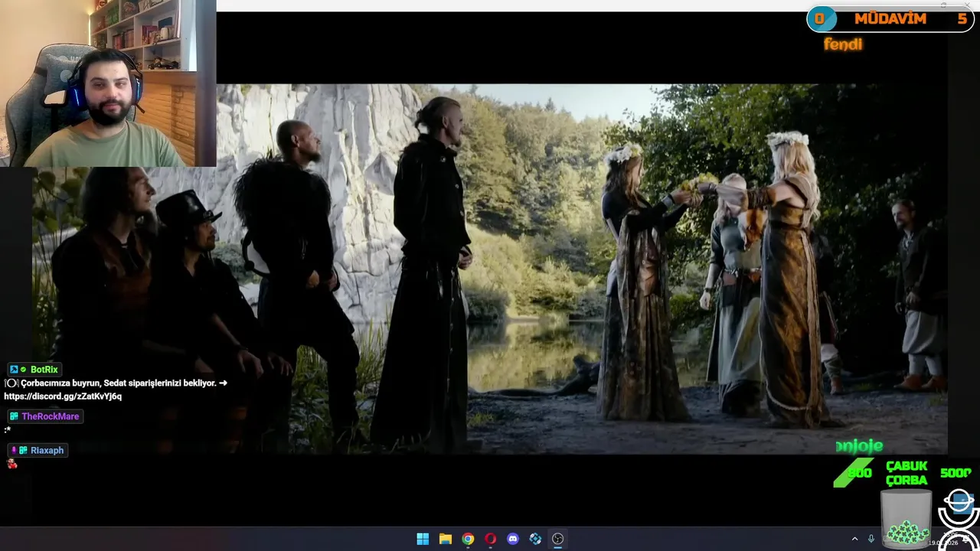Click the blue diamond app taskbar icon
The height and width of the screenshot is (551, 980).
pyautogui.click(x=535, y=539)
